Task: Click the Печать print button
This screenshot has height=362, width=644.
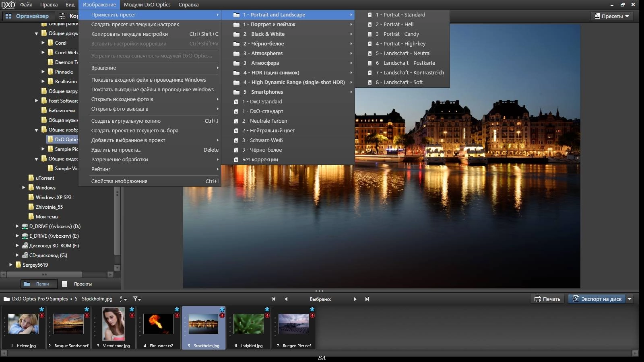Action: point(547,299)
